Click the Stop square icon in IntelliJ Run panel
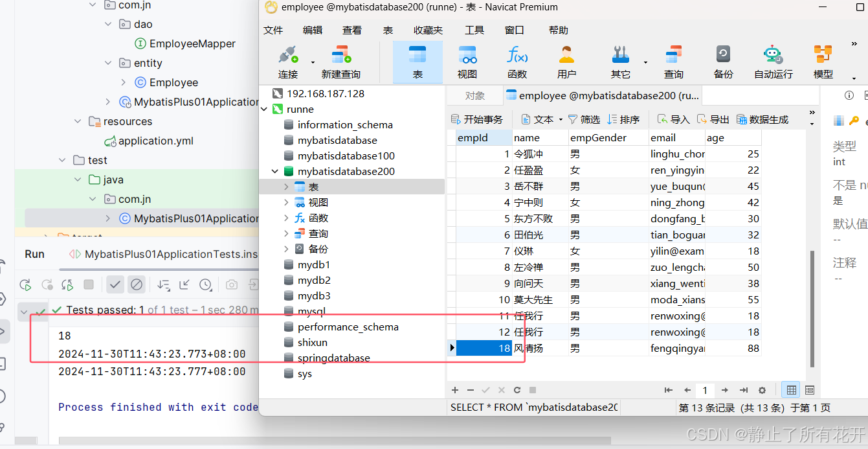 tap(89, 284)
